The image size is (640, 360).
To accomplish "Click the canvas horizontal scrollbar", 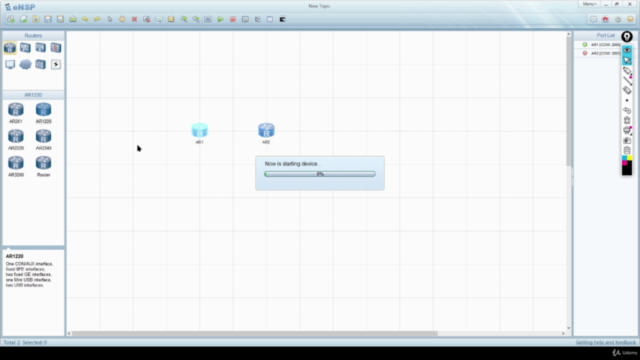I will point(255,333).
